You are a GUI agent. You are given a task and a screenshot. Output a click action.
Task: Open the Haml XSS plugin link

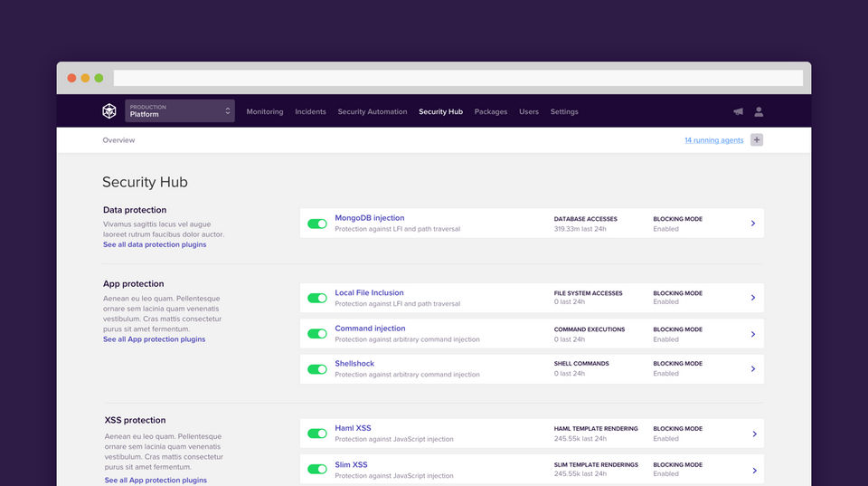353,428
